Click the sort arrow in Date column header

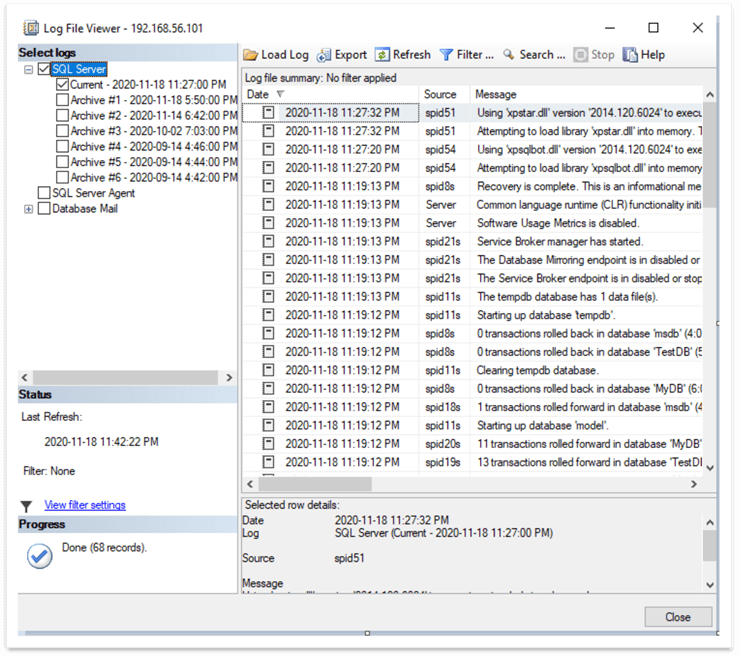(280, 94)
